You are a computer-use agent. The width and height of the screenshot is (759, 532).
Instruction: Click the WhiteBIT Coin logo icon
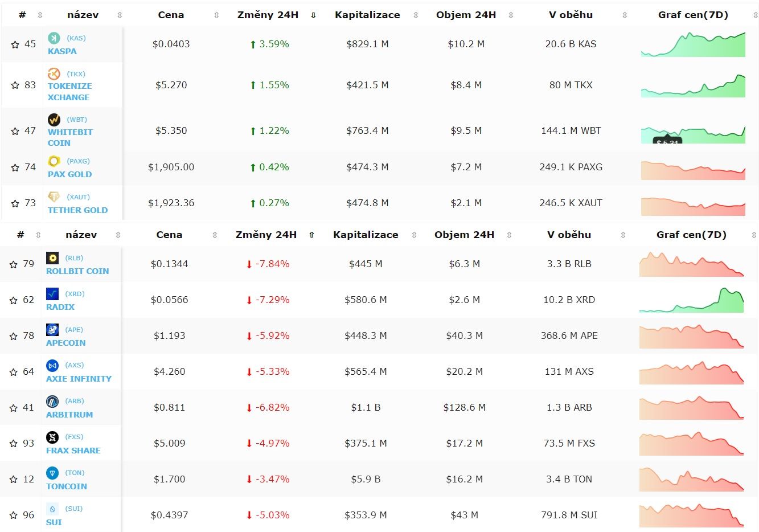pyautogui.click(x=54, y=120)
